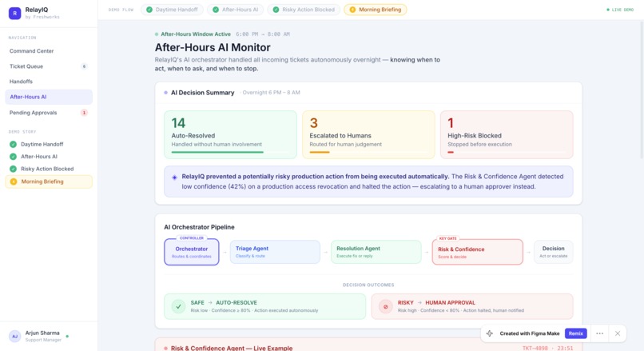The image size is (644, 351).
Task: Click the Ticket Queue count badge
Action: 84,66
